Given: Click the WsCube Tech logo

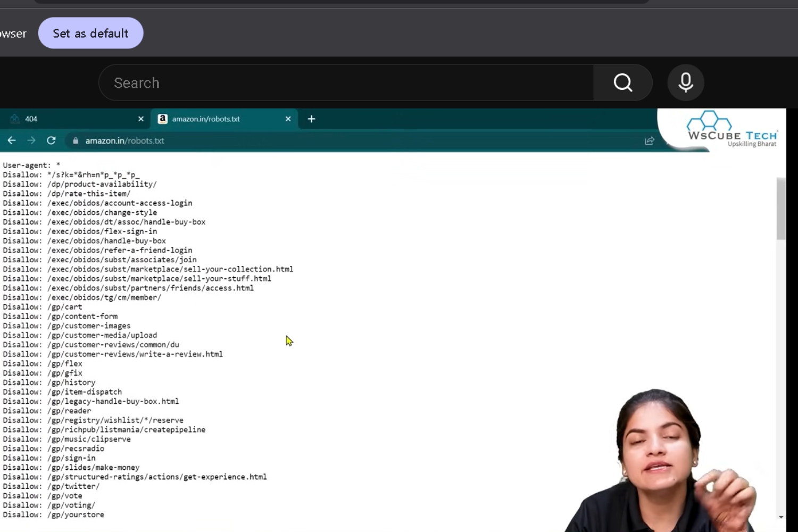Looking at the screenshot, I should point(732,129).
